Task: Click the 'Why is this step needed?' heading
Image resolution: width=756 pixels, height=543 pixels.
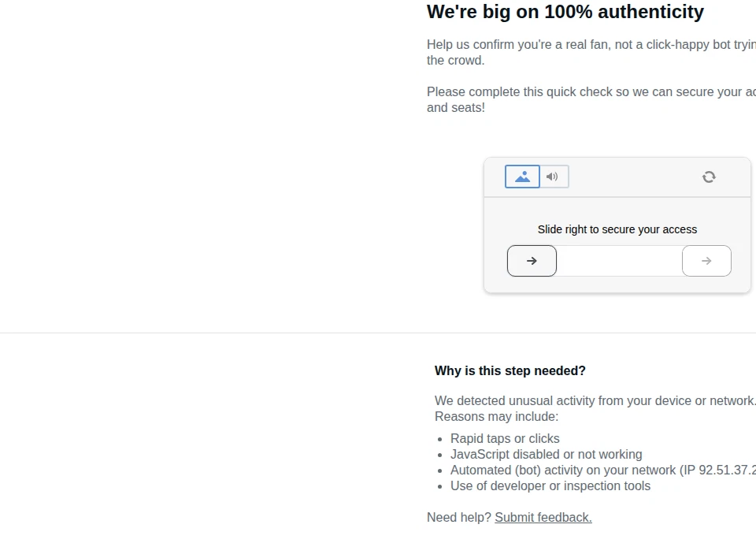Action: 510,370
